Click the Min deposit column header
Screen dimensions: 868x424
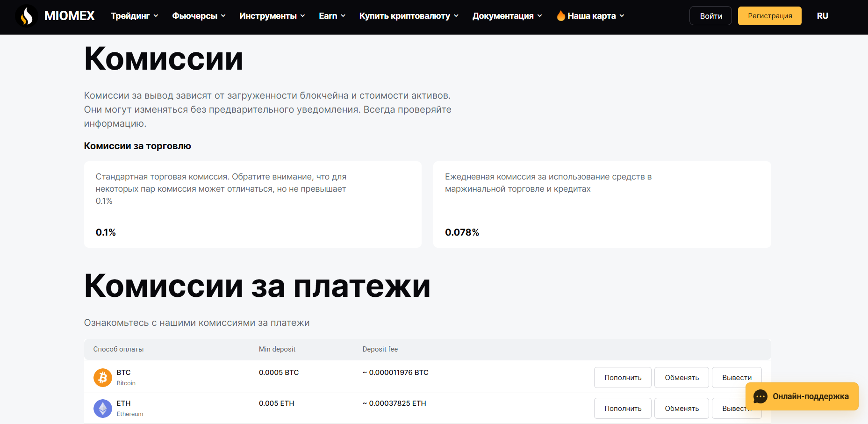click(277, 349)
